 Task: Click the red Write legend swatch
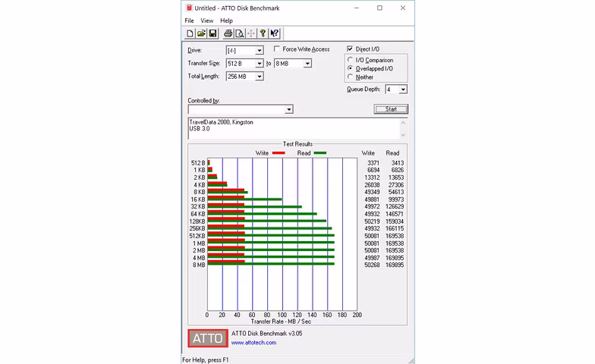[x=278, y=153]
